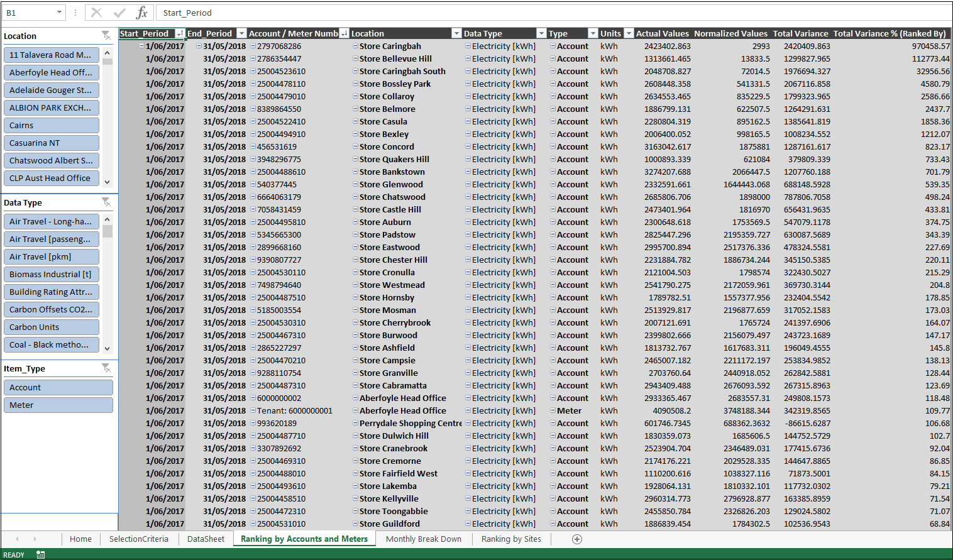Add a new sheet with the plus icon
953x560 pixels.
pyautogui.click(x=577, y=539)
